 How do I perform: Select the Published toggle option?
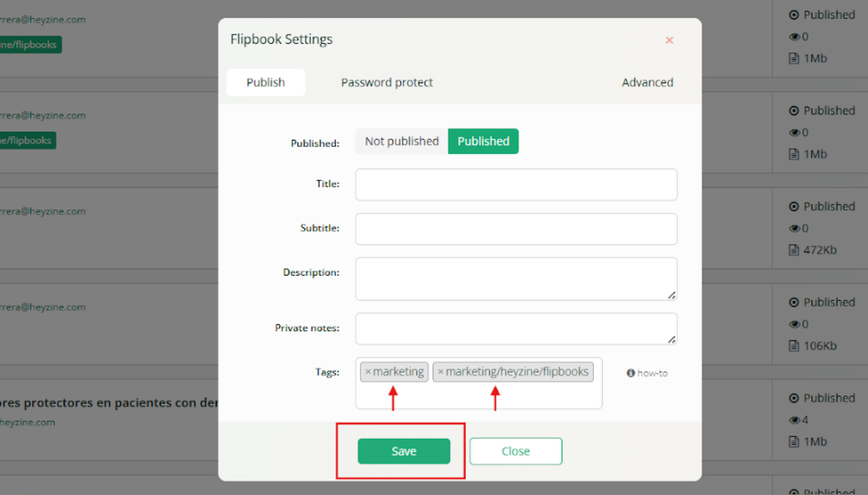click(483, 141)
